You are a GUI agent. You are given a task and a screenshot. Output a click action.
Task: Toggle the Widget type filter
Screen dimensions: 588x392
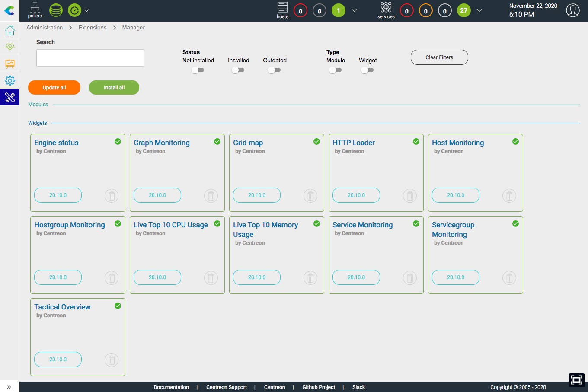pyautogui.click(x=367, y=70)
